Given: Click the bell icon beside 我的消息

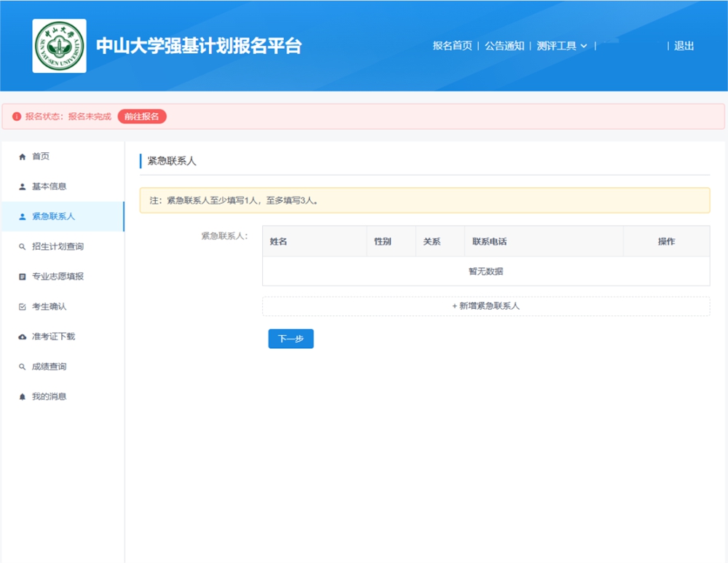Looking at the screenshot, I should tap(22, 397).
